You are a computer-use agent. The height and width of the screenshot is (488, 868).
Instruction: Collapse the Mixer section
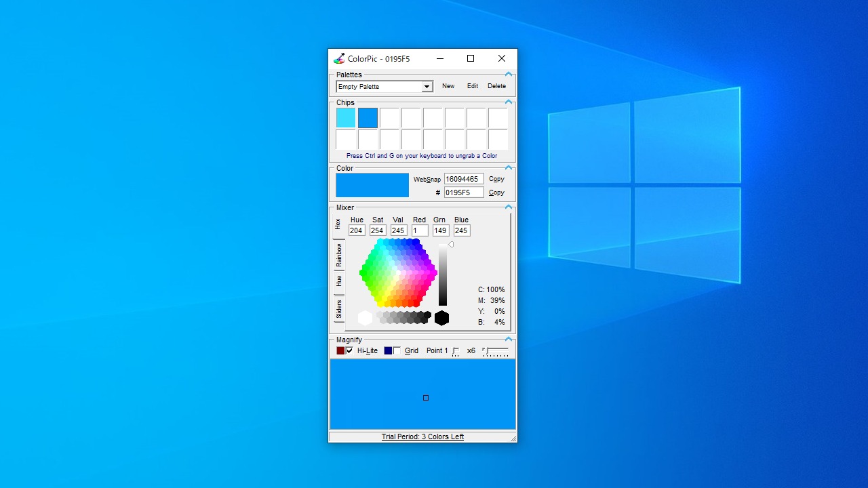point(509,207)
